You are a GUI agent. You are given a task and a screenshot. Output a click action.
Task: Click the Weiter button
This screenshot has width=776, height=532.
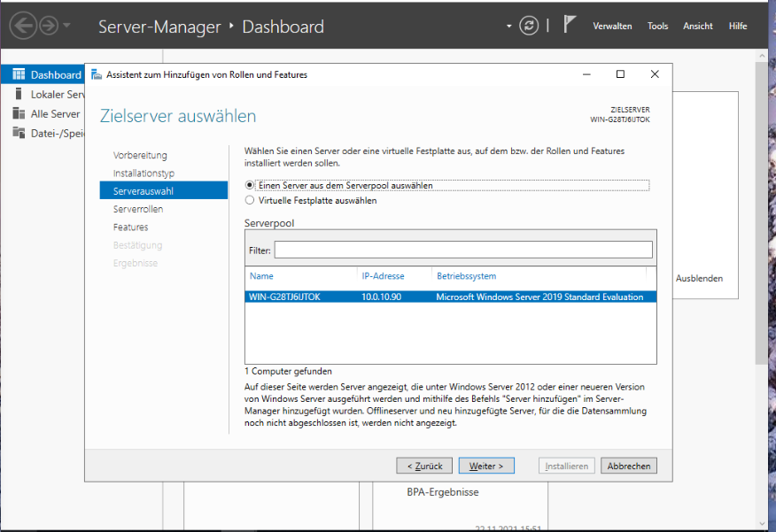pos(486,466)
